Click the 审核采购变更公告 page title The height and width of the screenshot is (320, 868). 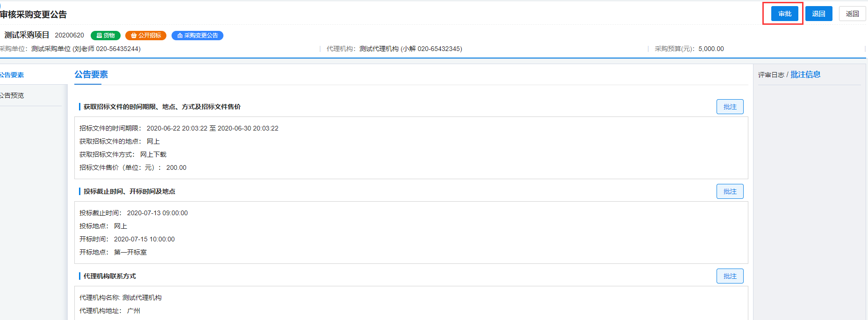click(34, 15)
